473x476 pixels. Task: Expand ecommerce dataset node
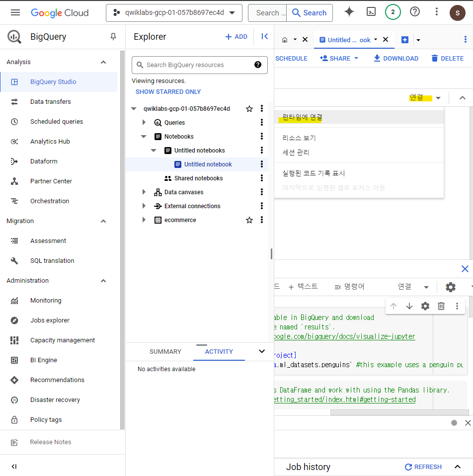pyautogui.click(x=144, y=220)
